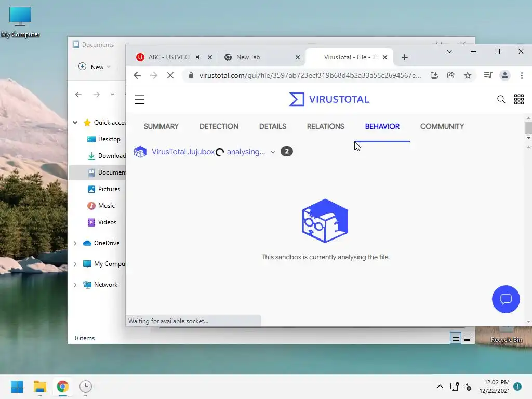Click the Chrome taskbar icon
This screenshot has width=532, height=399.
(62, 387)
